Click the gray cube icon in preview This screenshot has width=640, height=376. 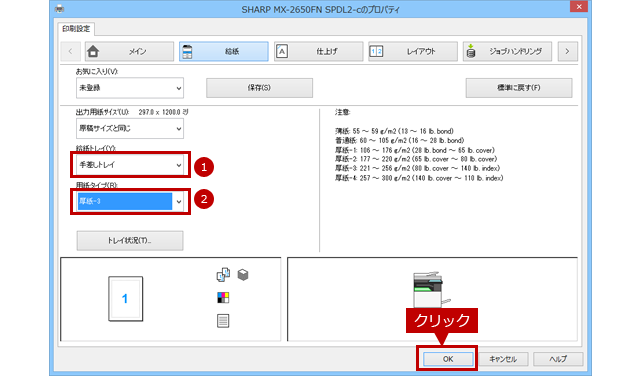pyautogui.click(x=243, y=275)
